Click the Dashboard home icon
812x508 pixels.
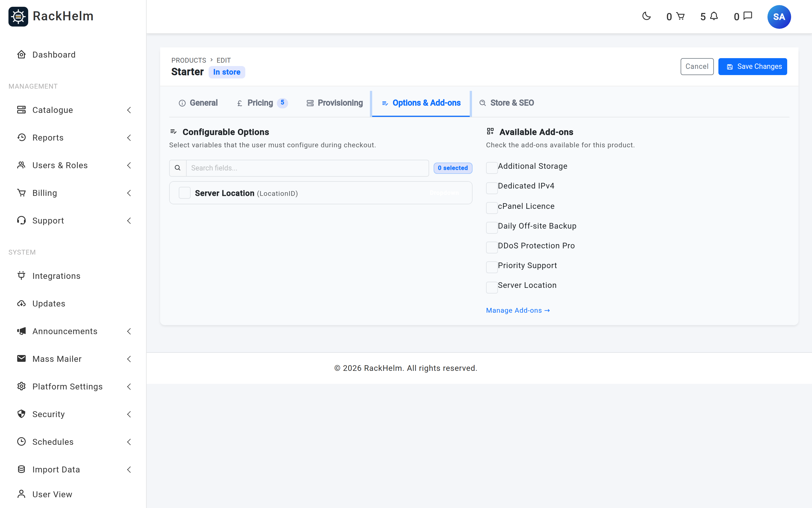tap(21, 54)
